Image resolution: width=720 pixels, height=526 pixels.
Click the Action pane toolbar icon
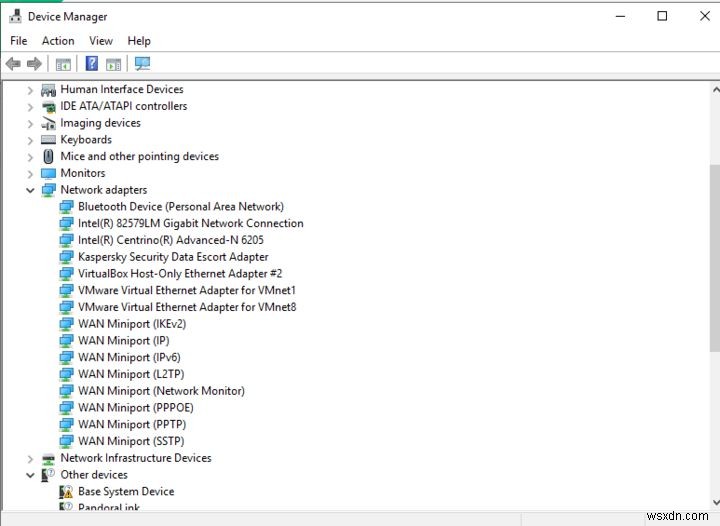[x=113, y=64]
